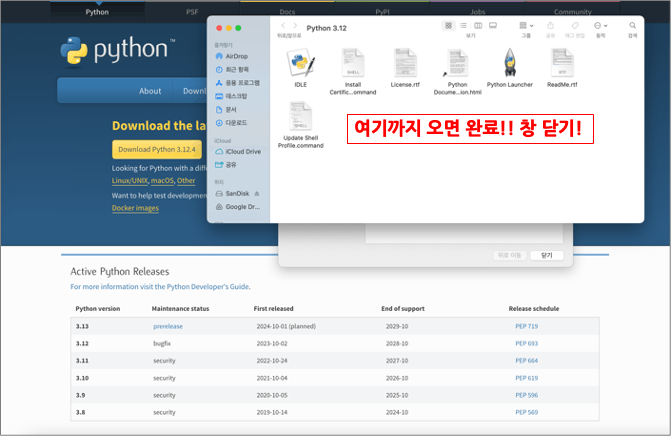The image size is (671, 436).
Task: Launch the Python Launcher rocket icon
Action: click(510, 63)
